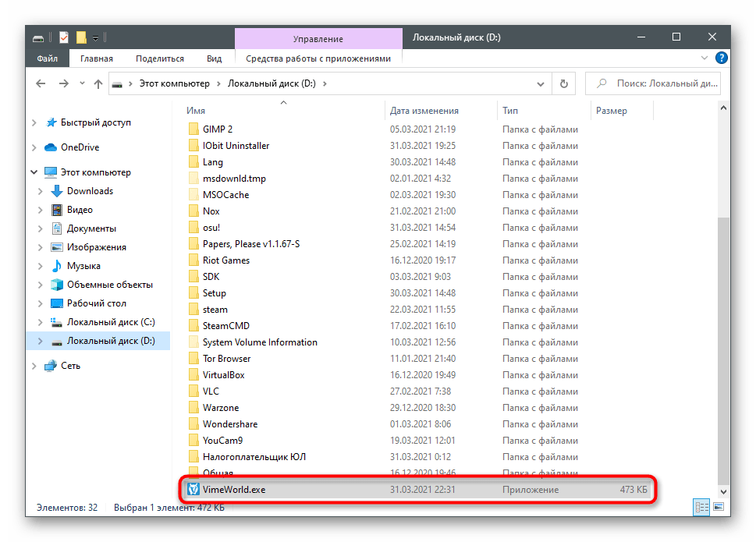Click the file list scroll up arrow
The image size is (756, 542).
(x=723, y=108)
